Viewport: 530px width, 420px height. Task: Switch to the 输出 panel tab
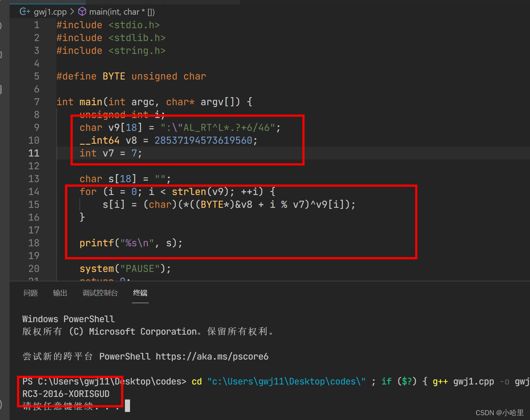[x=60, y=293]
